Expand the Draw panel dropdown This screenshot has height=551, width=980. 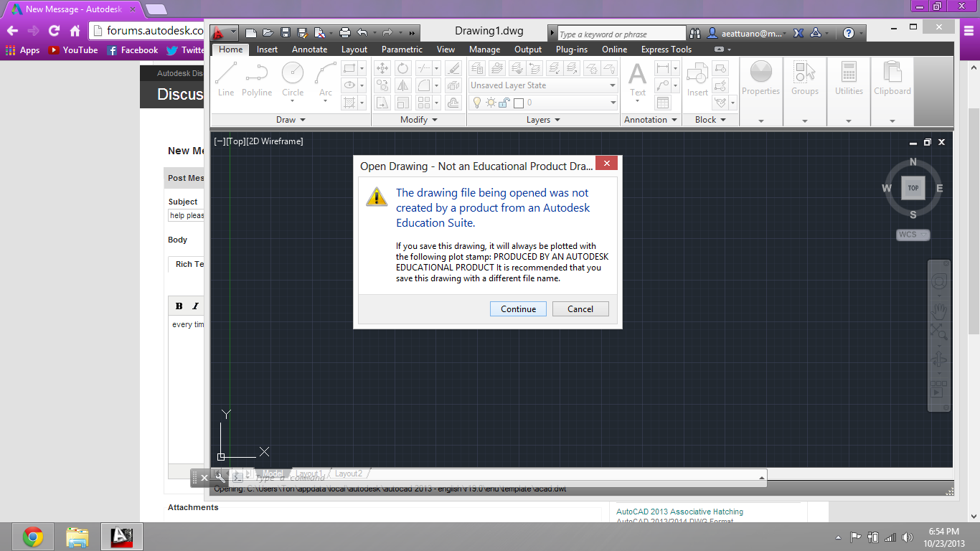pyautogui.click(x=291, y=120)
